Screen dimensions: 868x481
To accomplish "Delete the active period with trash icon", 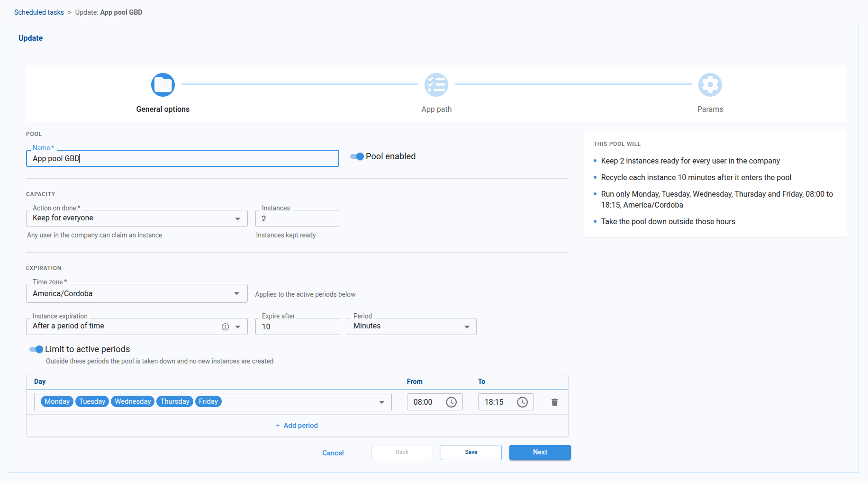I will (x=555, y=402).
